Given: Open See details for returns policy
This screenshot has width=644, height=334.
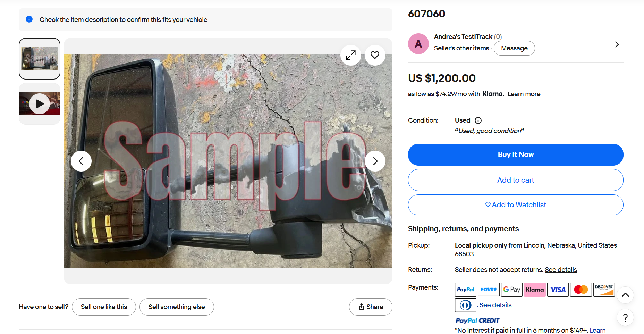Looking at the screenshot, I should [x=561, y=270].
